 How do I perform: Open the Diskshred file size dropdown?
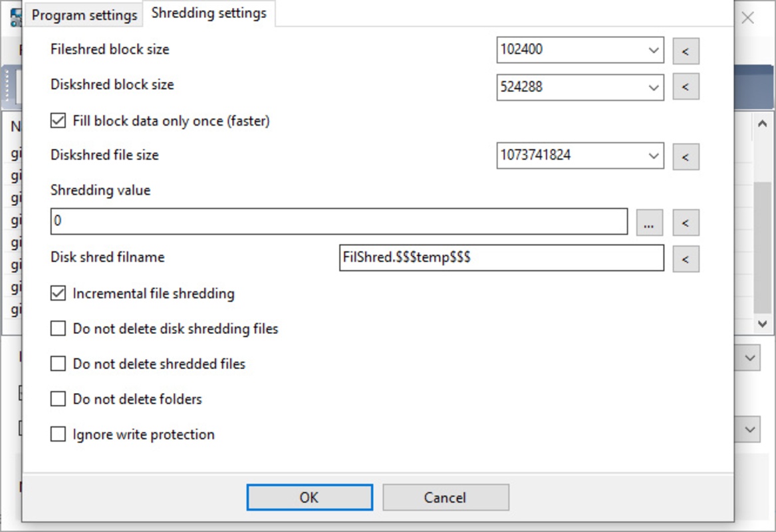click(x=653, y=156)
